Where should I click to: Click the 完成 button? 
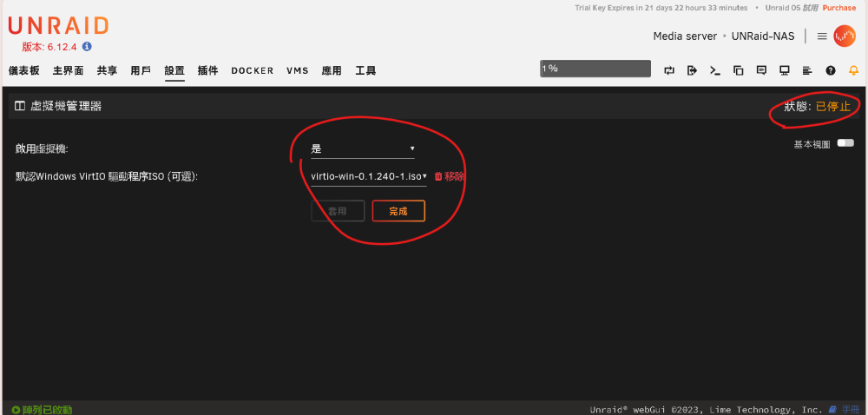[398, 211]
